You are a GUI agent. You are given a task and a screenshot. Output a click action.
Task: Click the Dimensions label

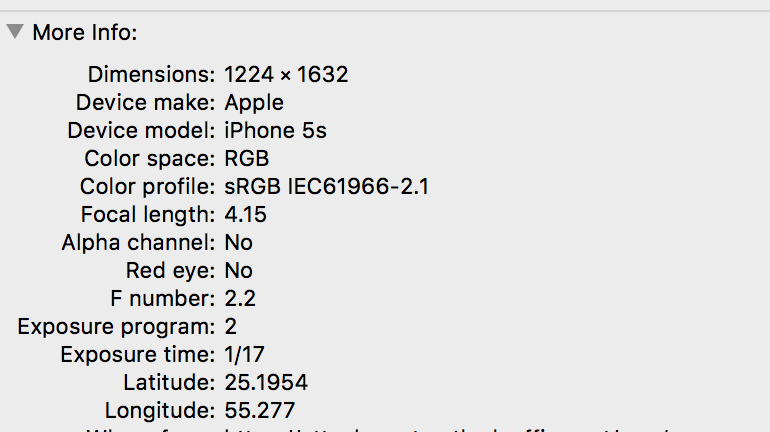coord(151,74)
